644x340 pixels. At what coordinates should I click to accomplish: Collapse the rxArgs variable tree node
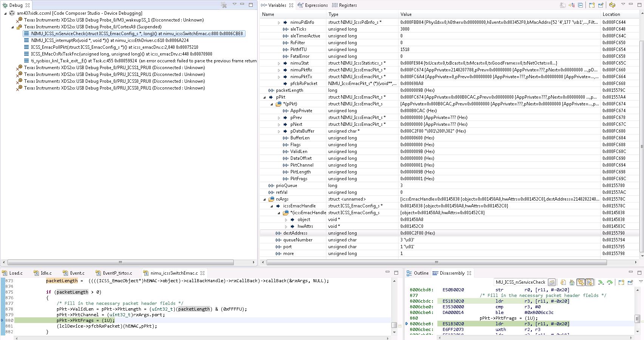265,199
